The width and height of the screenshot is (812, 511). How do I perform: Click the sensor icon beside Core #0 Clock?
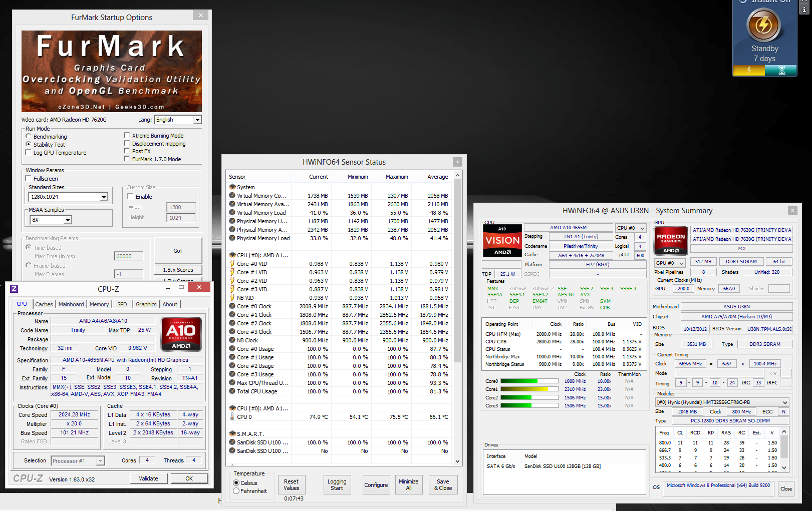[x=232, y=306]
